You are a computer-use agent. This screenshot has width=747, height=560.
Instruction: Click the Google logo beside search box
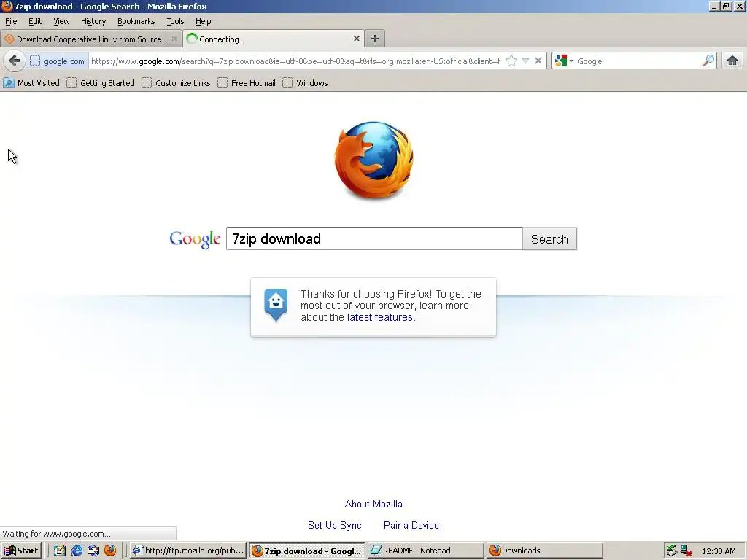(195, 239)
